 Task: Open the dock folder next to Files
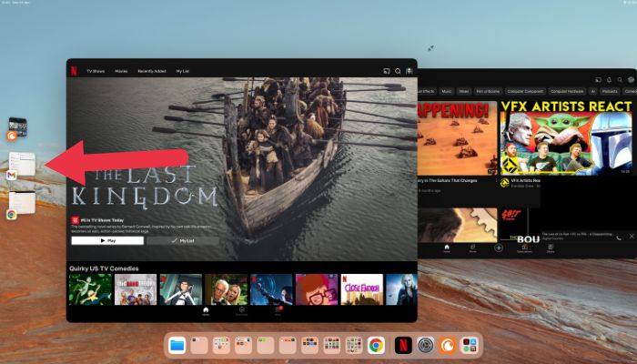pos(199,345)
